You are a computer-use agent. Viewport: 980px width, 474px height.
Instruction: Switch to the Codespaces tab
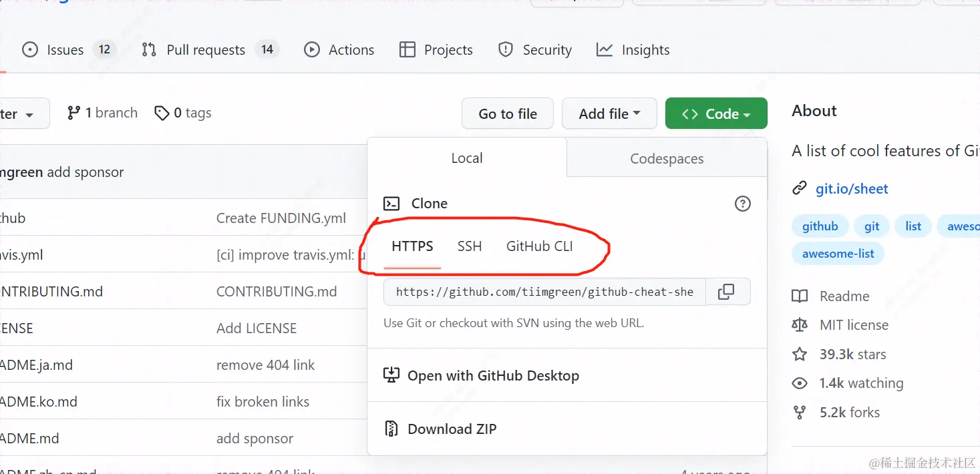pyautogui.click(x=667, y=159)
